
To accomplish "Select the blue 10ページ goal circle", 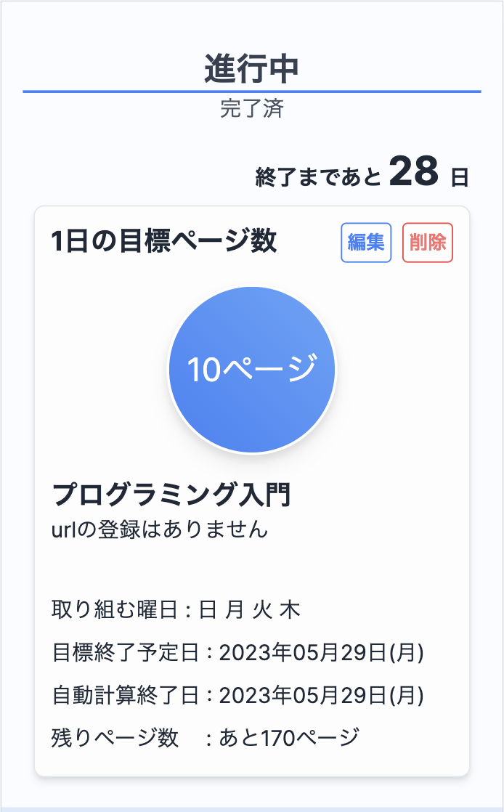I will 251,368.
